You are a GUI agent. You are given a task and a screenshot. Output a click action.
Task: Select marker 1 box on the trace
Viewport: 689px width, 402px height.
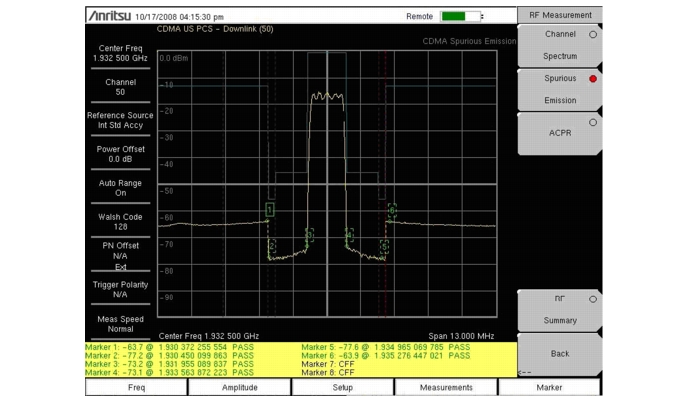(x=270, y=209)
